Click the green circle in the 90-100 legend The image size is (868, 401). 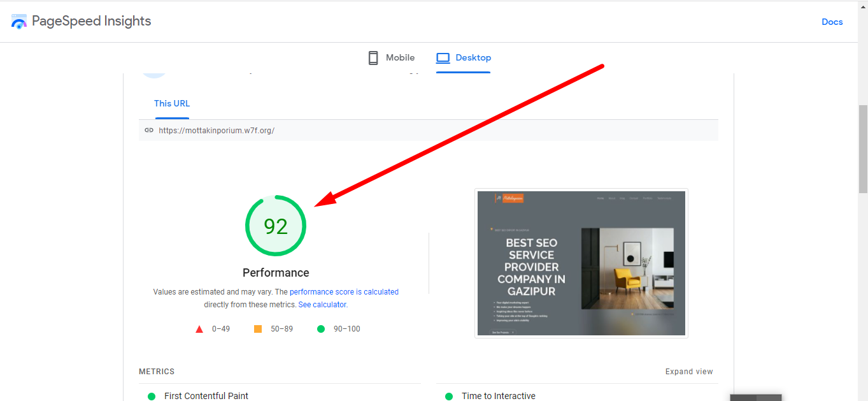coord(320,328)
